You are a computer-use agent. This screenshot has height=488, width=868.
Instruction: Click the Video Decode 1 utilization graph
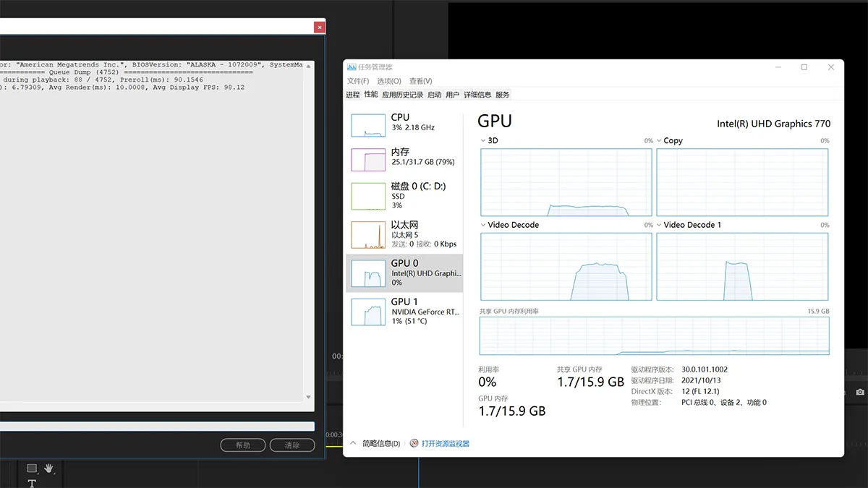pos(742,267)
